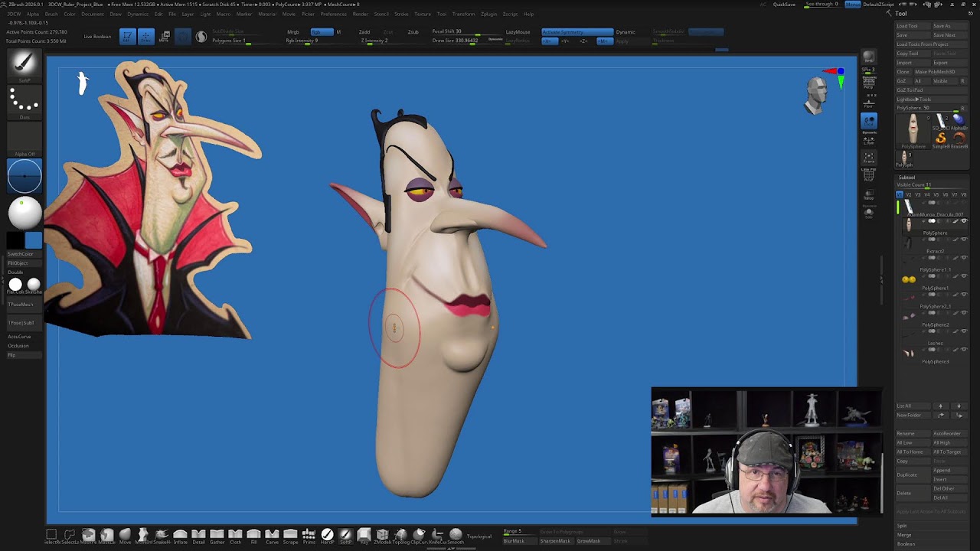This screenshot has width=980, height=551.
Task: Click the Duplicate subtool button
Action: click(913, 474)
